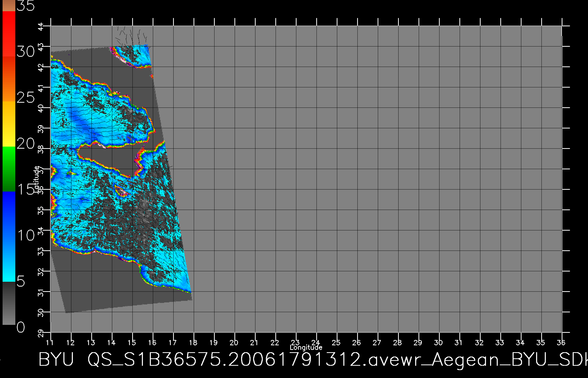Click longitude tick label 36
The image size is (588, 378).
pyautogui.click(x=561, y=342)
